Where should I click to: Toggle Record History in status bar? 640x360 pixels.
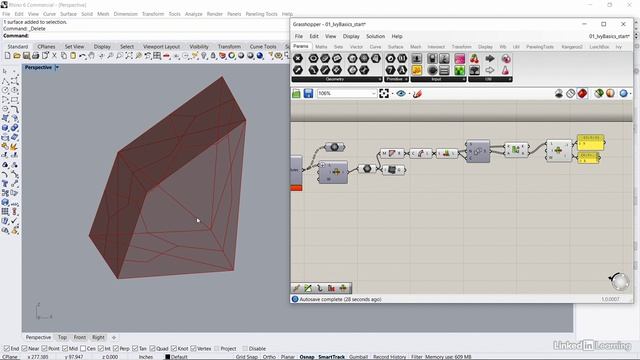click(389, 357)
